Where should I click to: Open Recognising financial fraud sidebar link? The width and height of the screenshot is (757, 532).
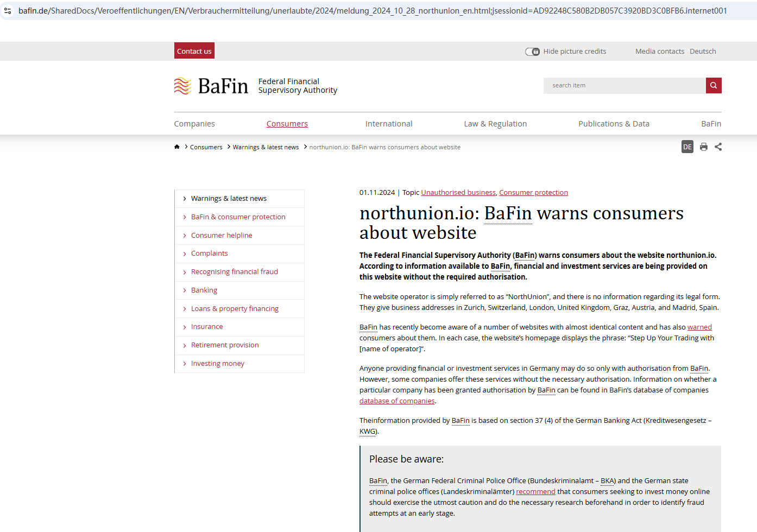point(235,272)
